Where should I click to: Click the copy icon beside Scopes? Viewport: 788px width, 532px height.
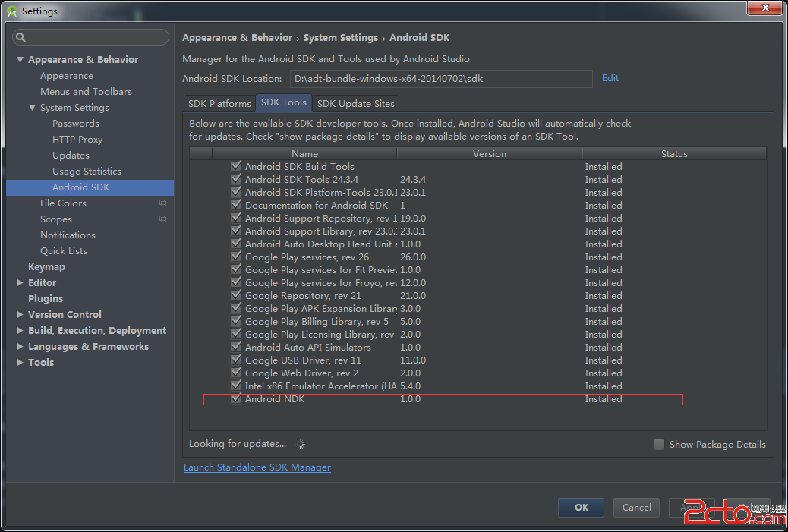pyautogui.click(x=162, y=219)
